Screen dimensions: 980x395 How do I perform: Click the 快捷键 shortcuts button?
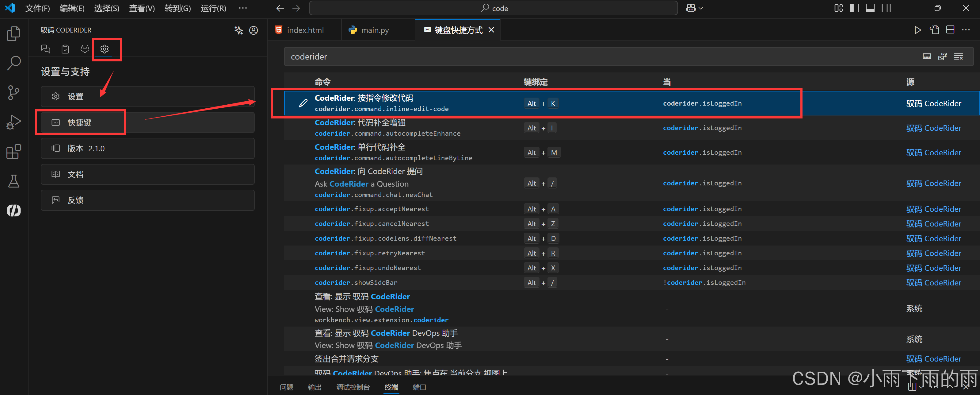pos(81,122)
